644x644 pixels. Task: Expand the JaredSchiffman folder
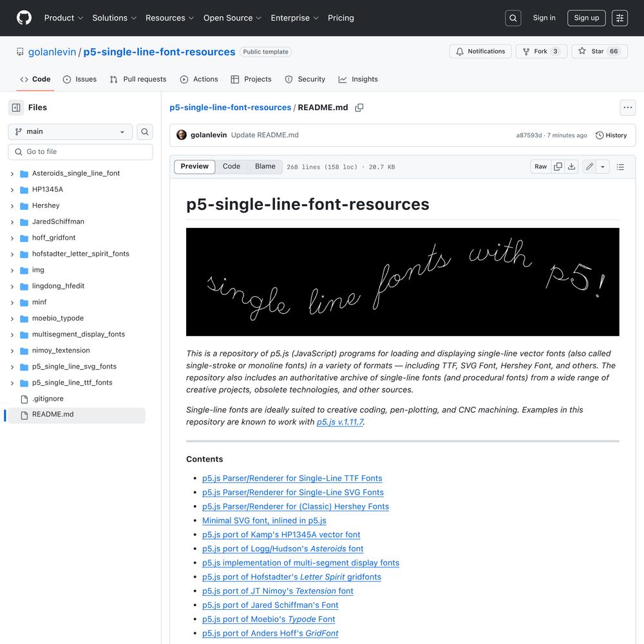[12, 222]
